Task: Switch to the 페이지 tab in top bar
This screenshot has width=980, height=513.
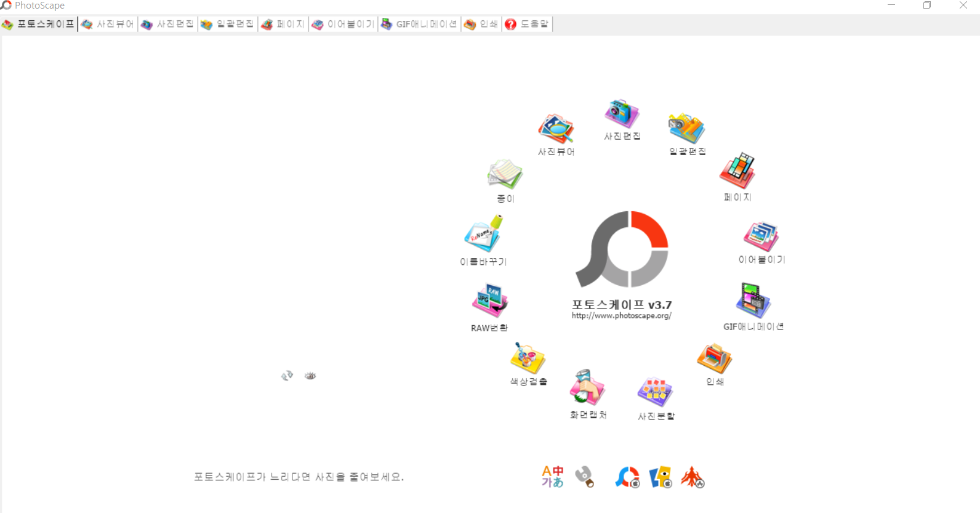Action: pyautogui.click(x=283, y=24)
